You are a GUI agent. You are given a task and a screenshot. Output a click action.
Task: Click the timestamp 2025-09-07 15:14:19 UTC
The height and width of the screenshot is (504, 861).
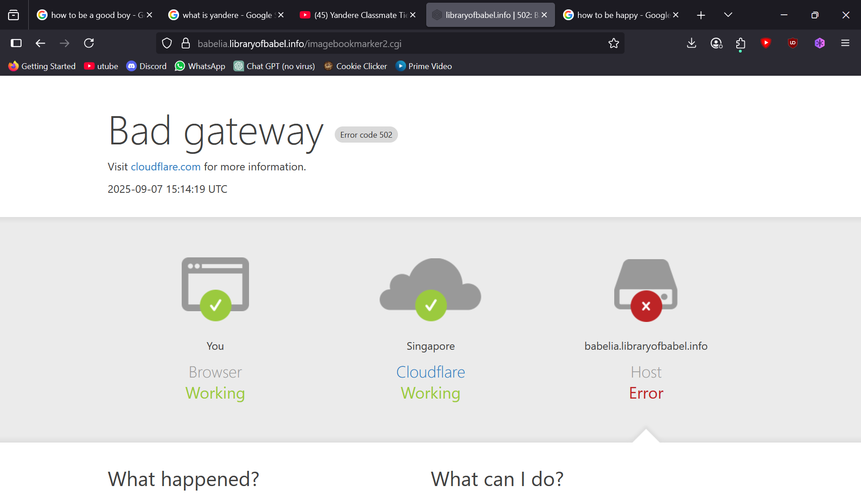click(167, 189)
